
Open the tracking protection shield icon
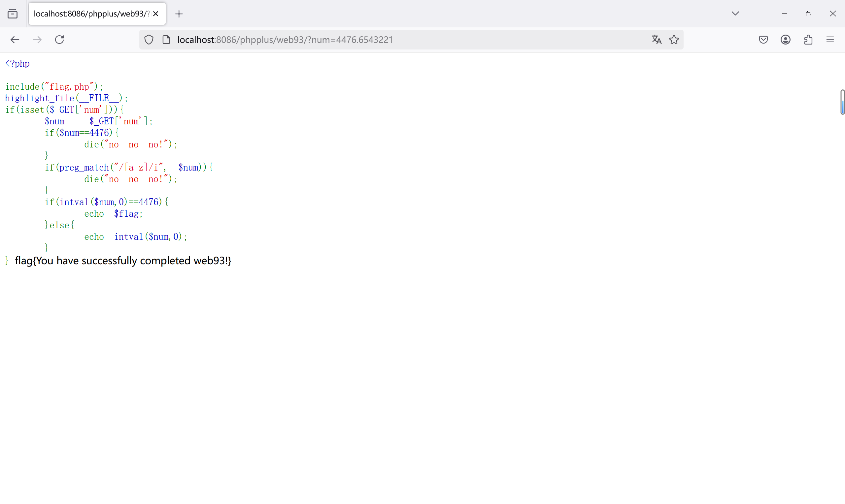click(149, 40)
